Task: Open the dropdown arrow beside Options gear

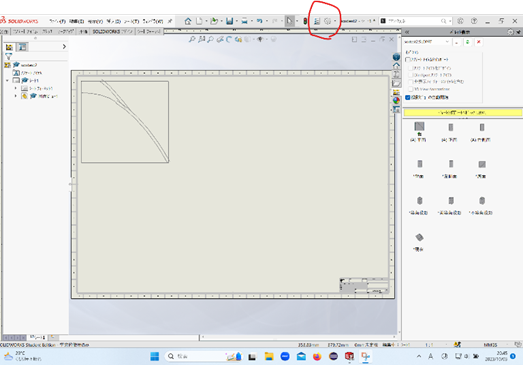Action: coord(335,21)
